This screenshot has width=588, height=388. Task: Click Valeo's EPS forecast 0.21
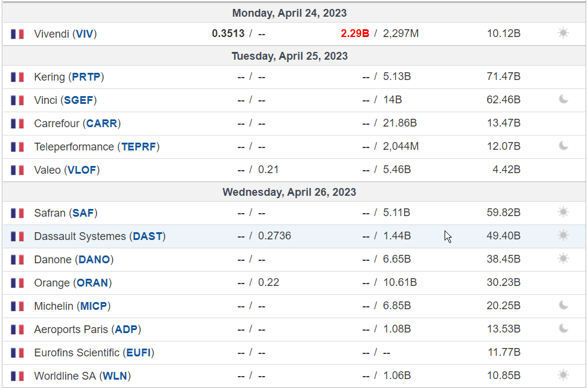pyautogui.click(x=268, y=170)
